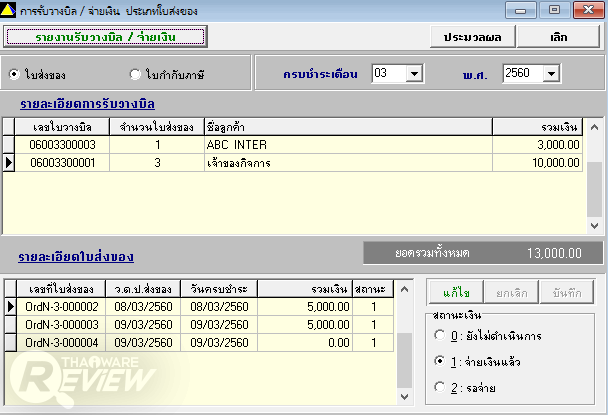This screenshot has width=608, height=415.
Task: Select delivery note OrdN-3-000004
Action: (61, 342)
